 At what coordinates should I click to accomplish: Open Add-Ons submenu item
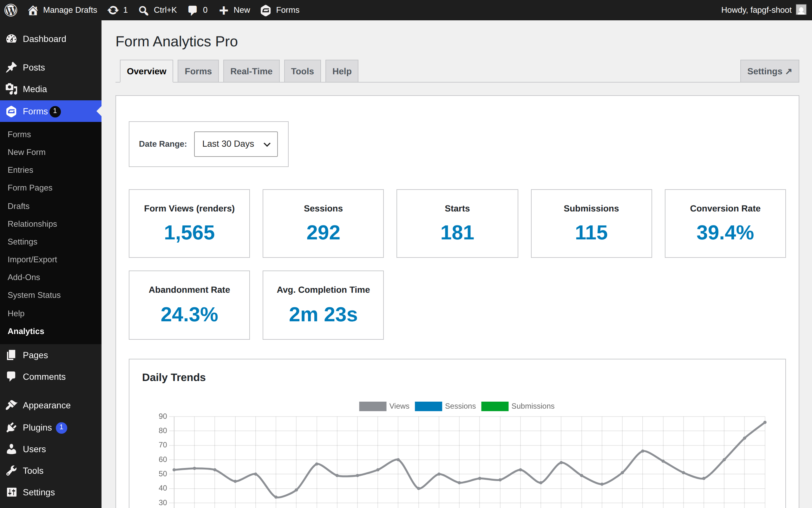point(23,277)
